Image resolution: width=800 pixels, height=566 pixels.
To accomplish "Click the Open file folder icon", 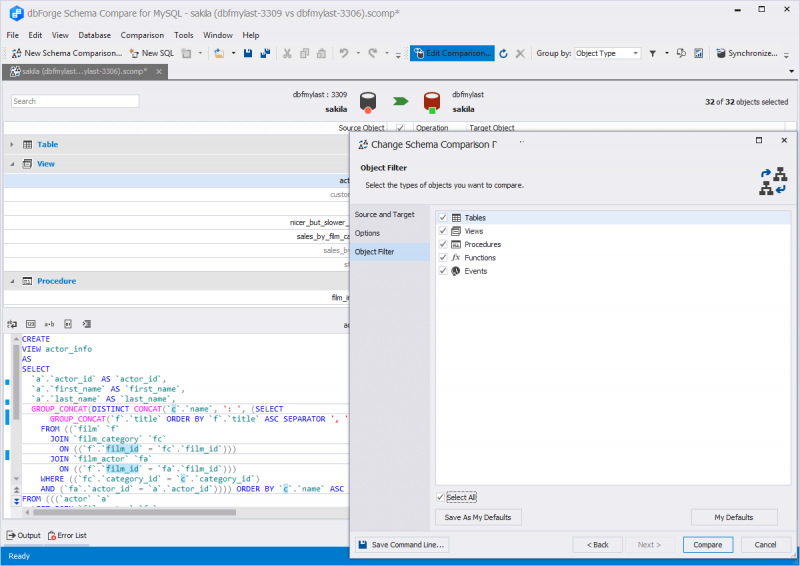I will point(219,53).
